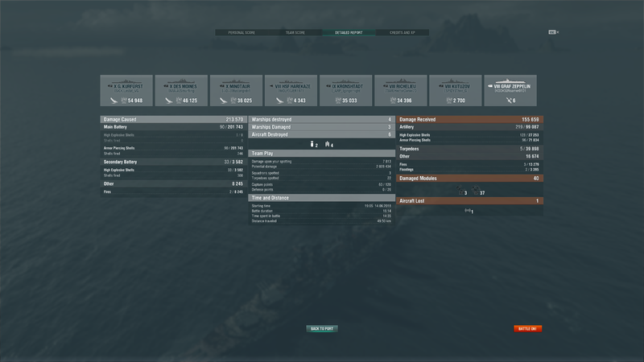Start a new match with Battle On!

pos(528,329)
